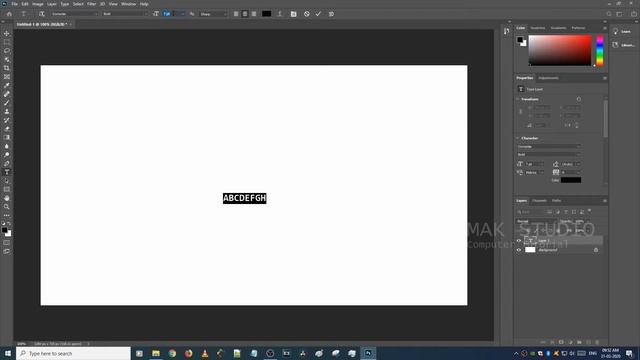
Task: Switch to the Channels tab
Action: [539, 201]
